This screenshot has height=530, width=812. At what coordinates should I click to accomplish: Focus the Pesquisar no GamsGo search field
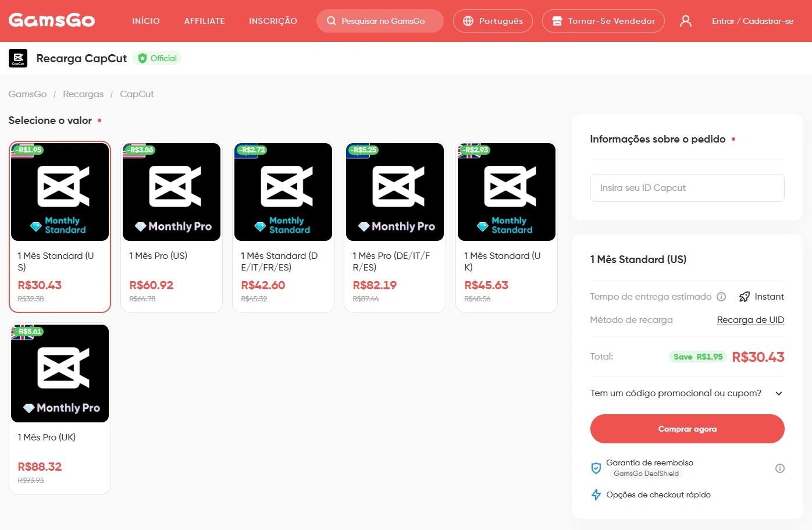[380, 21]
